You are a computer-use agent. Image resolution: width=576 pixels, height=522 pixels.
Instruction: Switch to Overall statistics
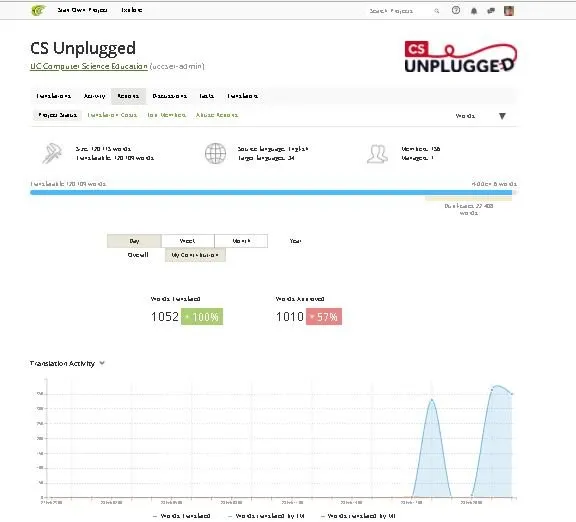click(138, 255)
